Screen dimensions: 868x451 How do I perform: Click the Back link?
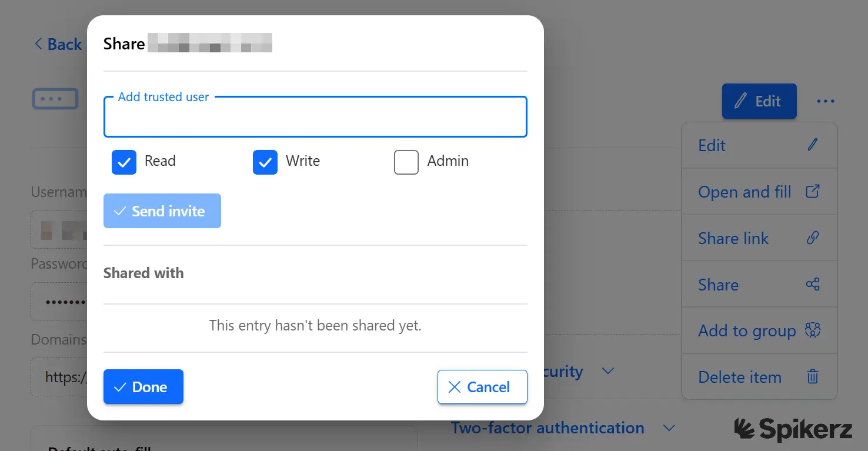coord(57,44)
